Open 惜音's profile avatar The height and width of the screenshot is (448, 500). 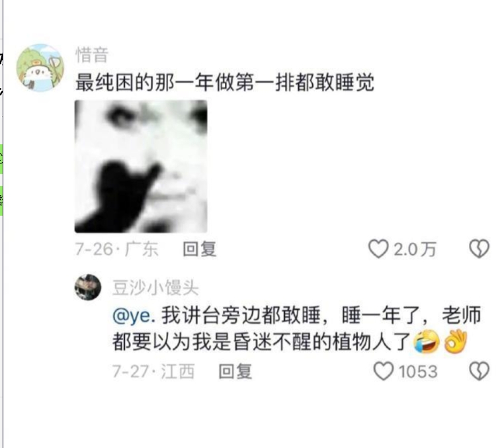40,68
